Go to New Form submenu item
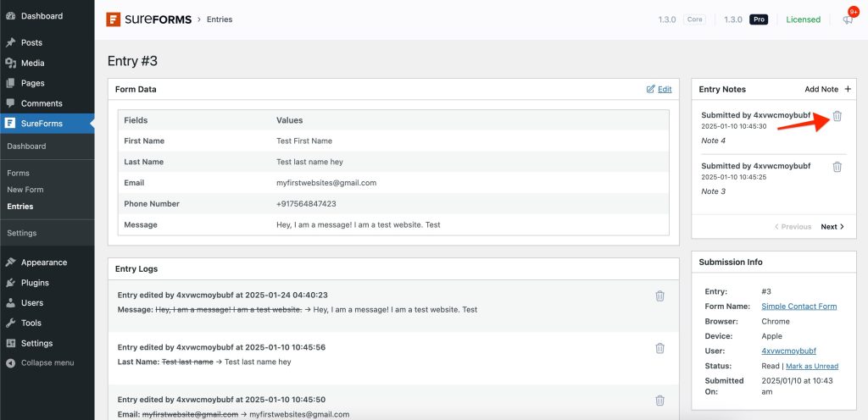This screenshot has width=868, height=420. pos(25,190)
